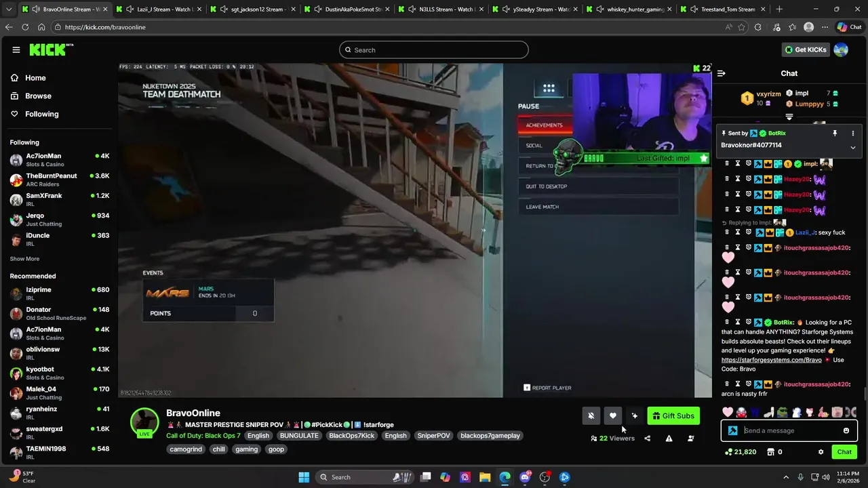Go back using the browser back arrow

click(9, 27)
